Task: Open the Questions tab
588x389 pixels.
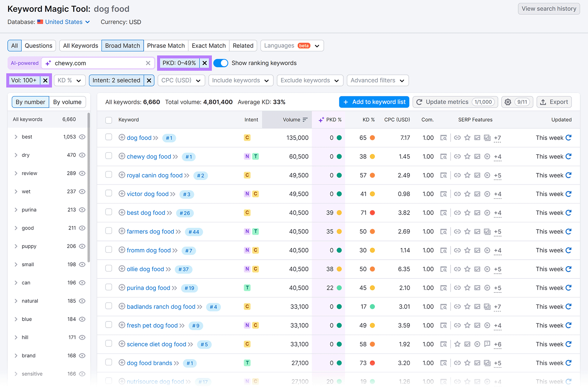Action: coord(39,46)
